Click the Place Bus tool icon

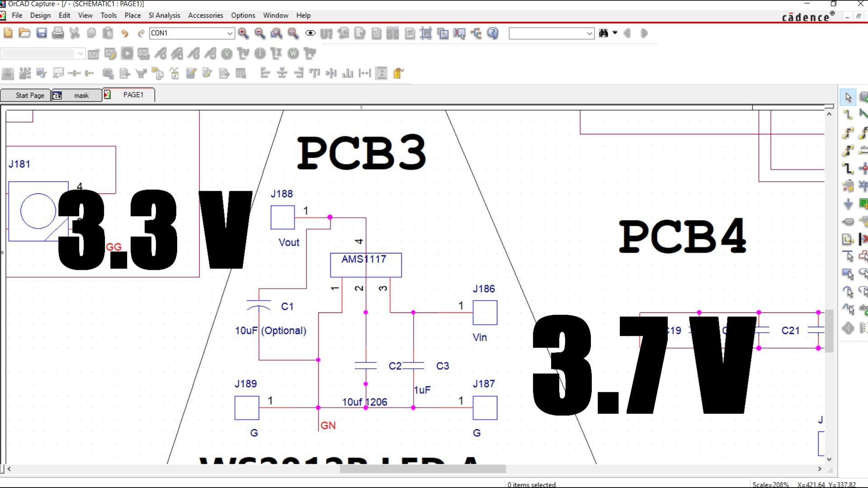coord(848,168)
